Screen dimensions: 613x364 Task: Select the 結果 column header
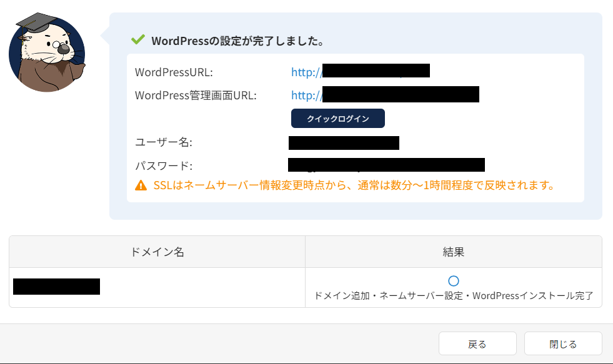453,251
